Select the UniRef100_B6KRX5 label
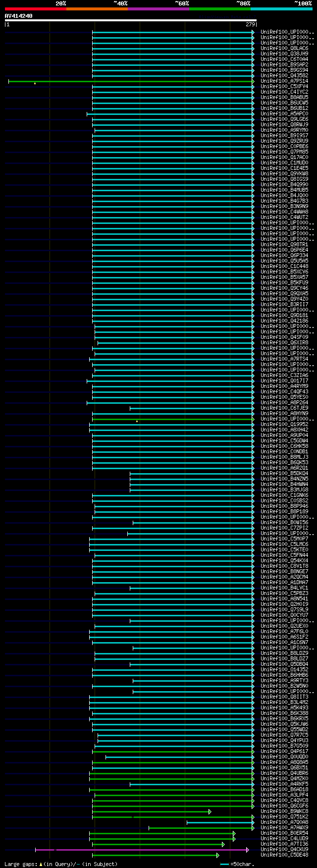The width and height of the screenshot is (317, 868). pos(284,719)
